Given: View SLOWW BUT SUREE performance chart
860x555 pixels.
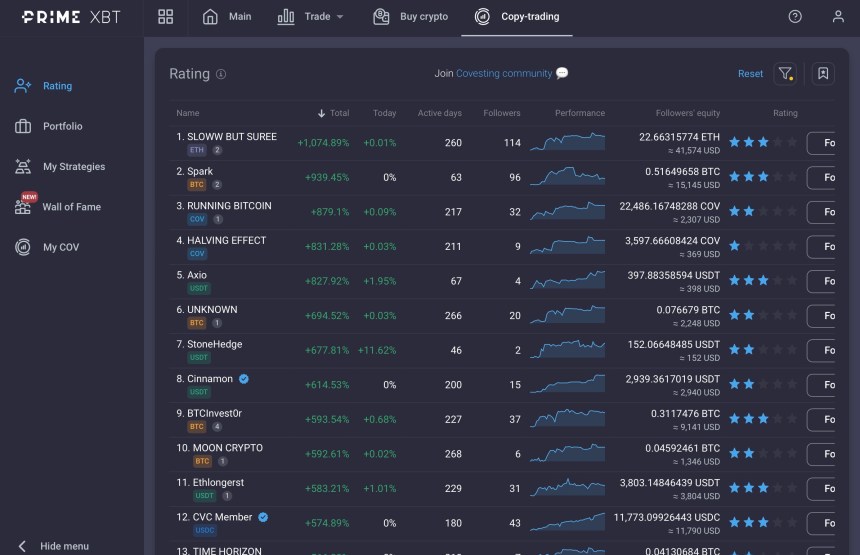Looking at the screenshot, I should tap(567, 141).
